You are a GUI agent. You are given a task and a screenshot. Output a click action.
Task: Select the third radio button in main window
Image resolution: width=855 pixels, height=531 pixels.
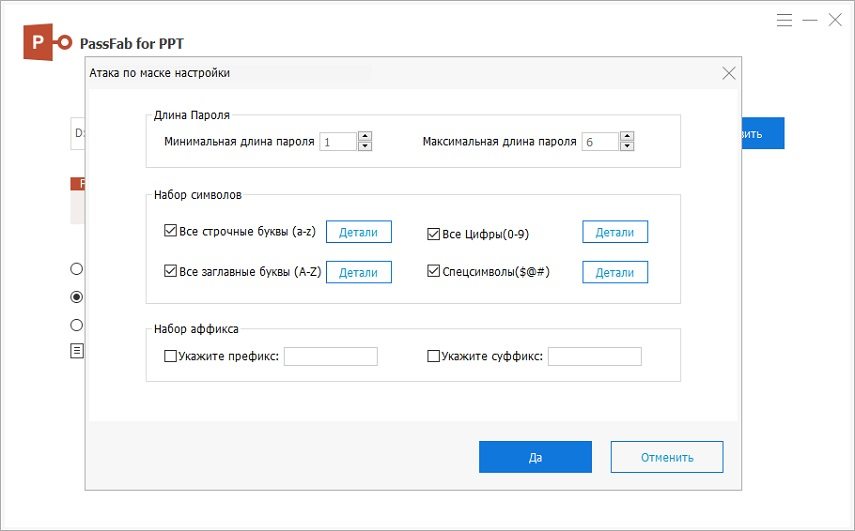(77, 325)
